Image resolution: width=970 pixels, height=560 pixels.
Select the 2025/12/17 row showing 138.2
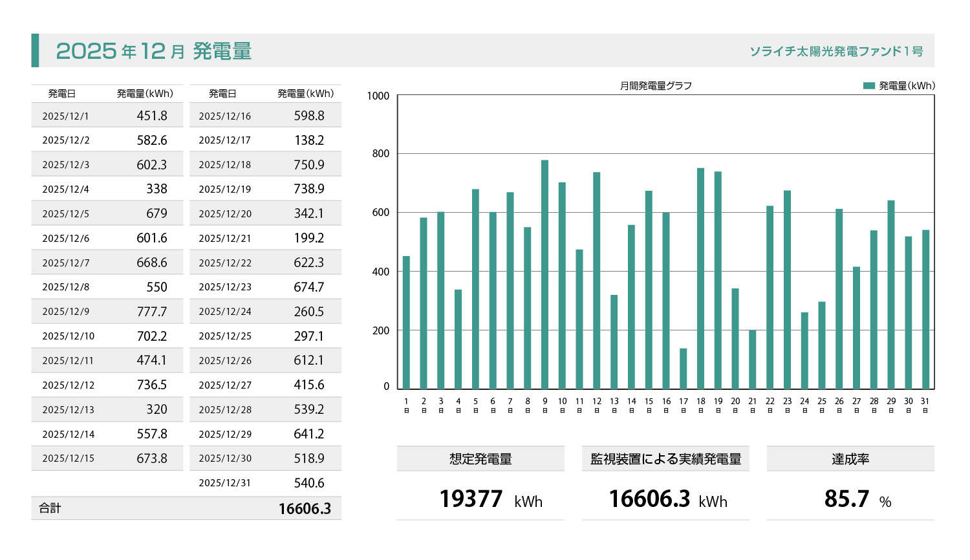[265, 140]
